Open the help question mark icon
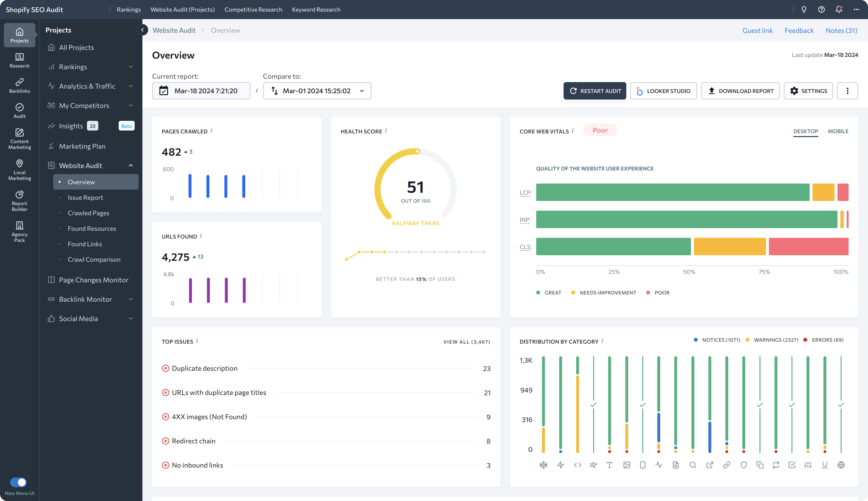This screenshot has width=868, height=501. (x=821, y=9)
